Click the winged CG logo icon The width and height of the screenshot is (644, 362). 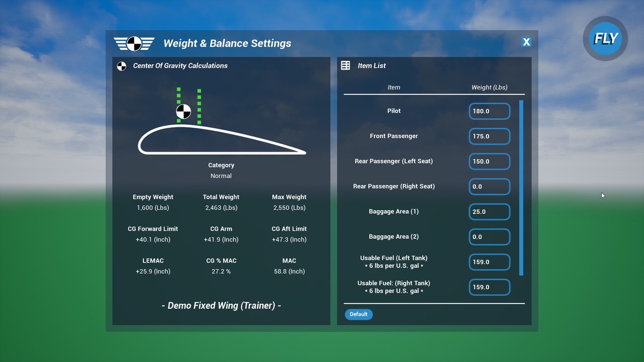(134, 44)
